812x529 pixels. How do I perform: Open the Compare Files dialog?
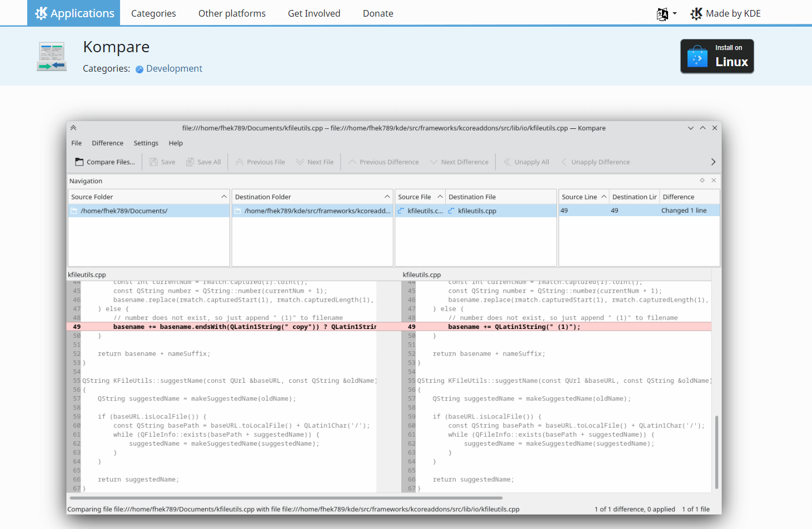tap(104, 162)
